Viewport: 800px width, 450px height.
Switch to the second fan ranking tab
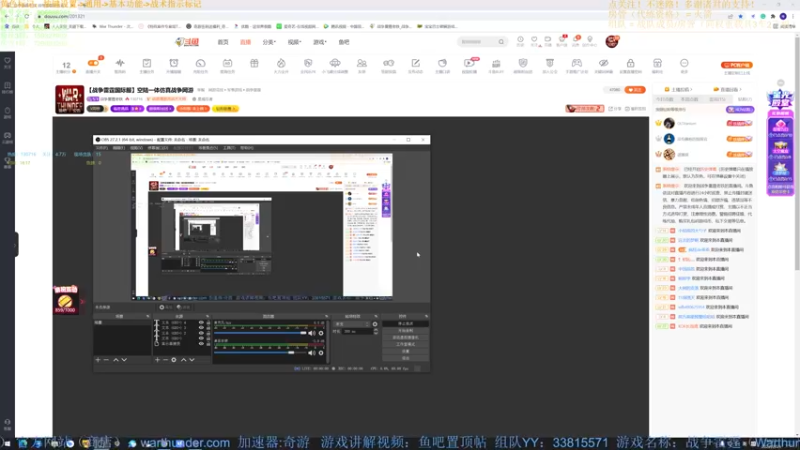[x=690, y=99]
